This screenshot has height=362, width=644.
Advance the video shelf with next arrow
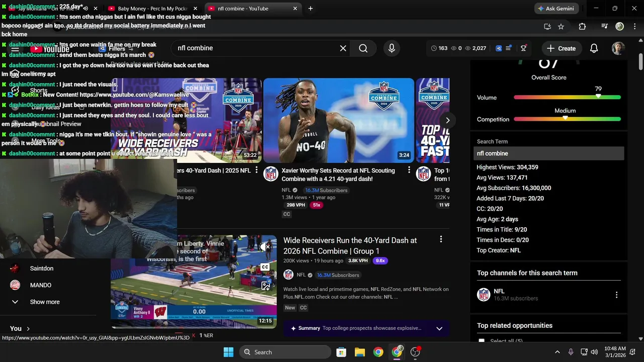point(447,120)
